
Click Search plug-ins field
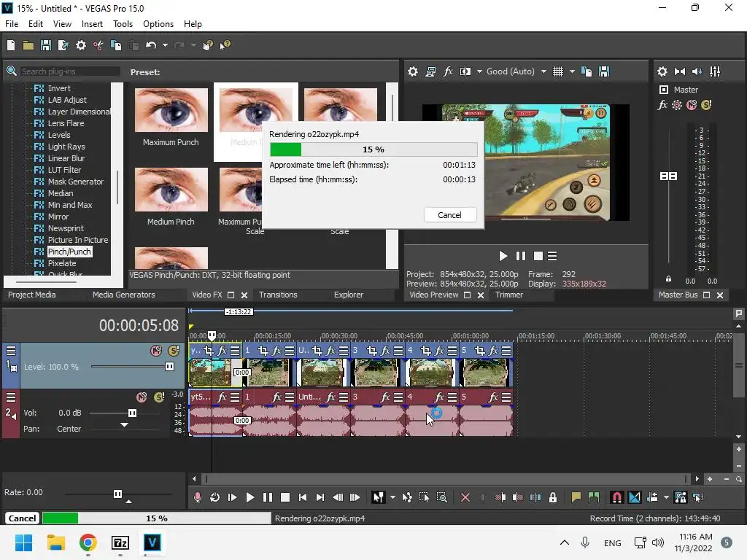70,71
